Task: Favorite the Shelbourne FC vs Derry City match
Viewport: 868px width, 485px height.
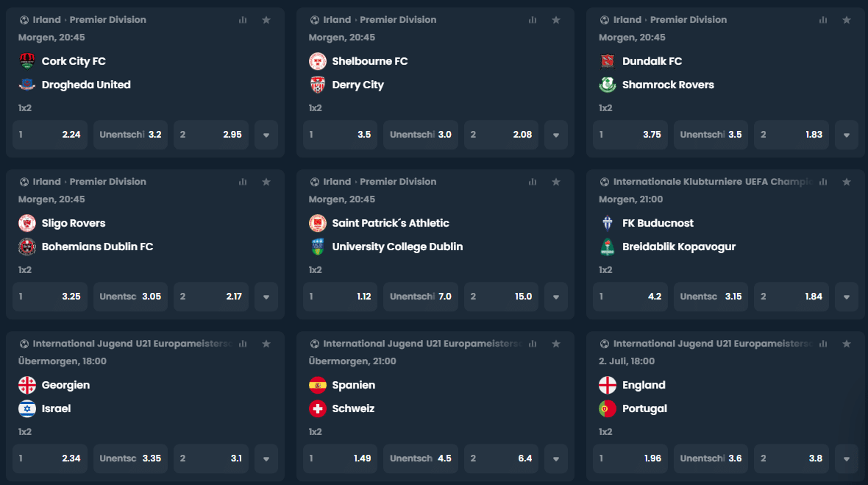Action: pos(557,20)
